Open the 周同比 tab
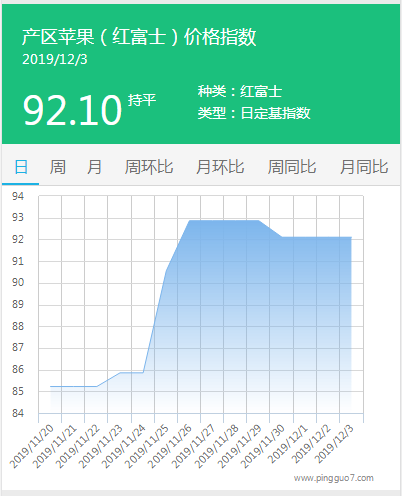Screen dimensions: 402x496 (x=292, y=167)
